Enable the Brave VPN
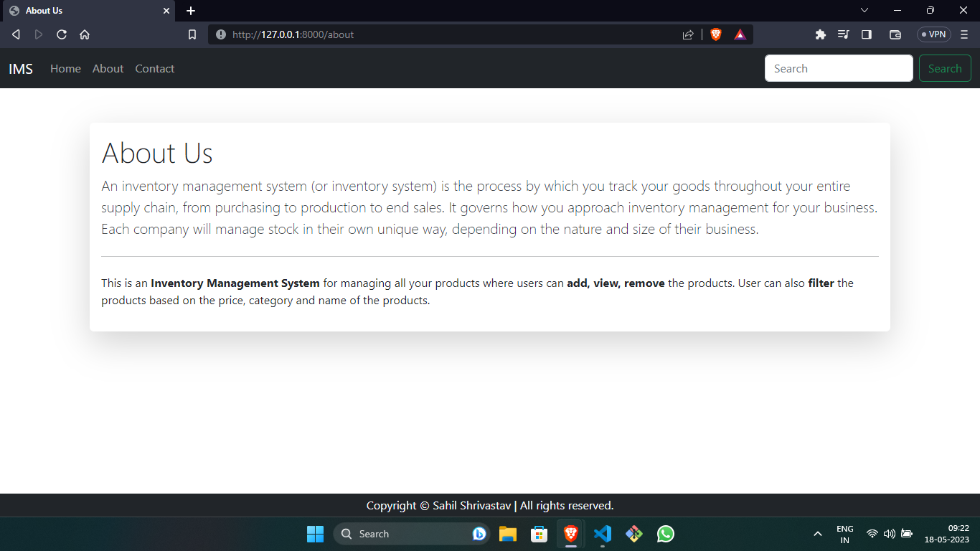Image resolution: width=980 pixels, height=551 pixels. 933,34
